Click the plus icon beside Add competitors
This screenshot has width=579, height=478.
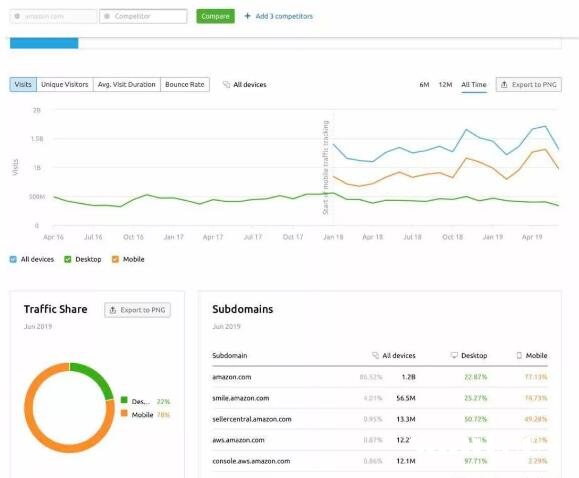(248, 16)
